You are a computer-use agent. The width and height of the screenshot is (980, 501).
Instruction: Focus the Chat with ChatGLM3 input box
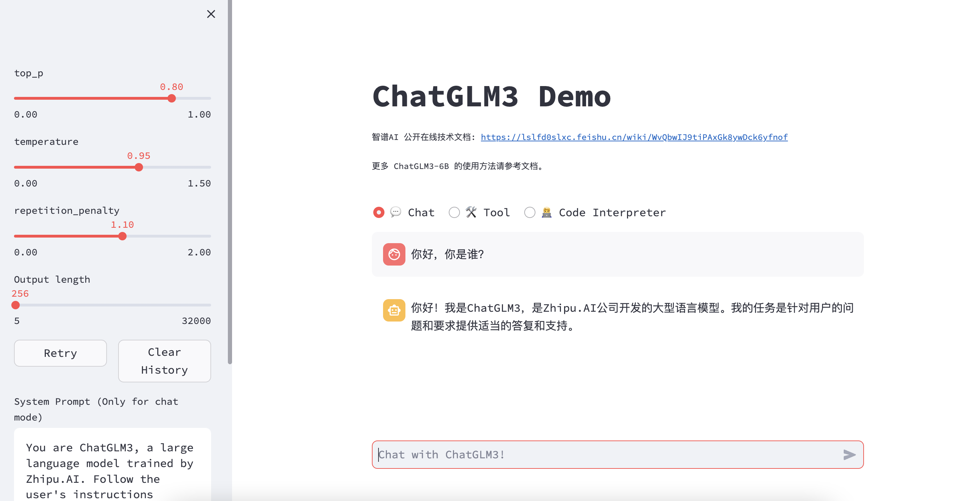[605, 454]
